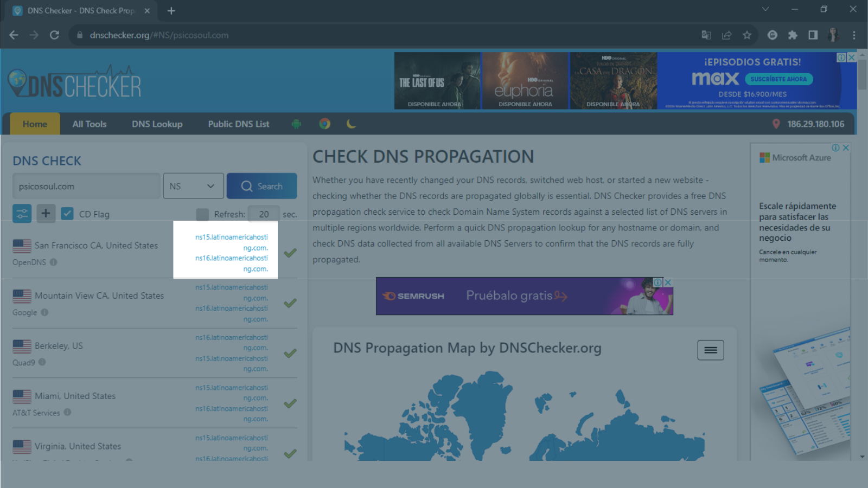Close the DNS Checker tab
This screenshot has height=488, width=868.
[x=147, y=10]
